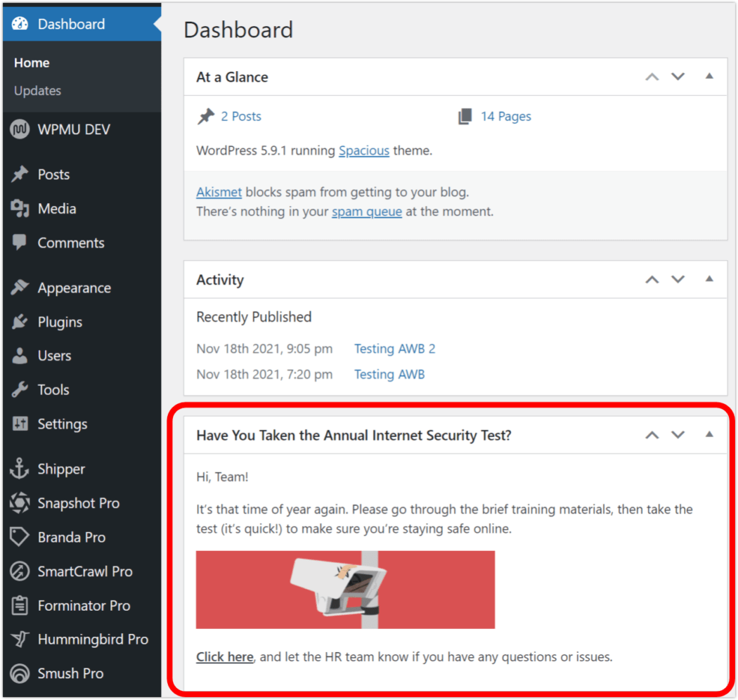738x700 pixels.
Task: Open the 14 Pages link
Action: click(505, 116)
